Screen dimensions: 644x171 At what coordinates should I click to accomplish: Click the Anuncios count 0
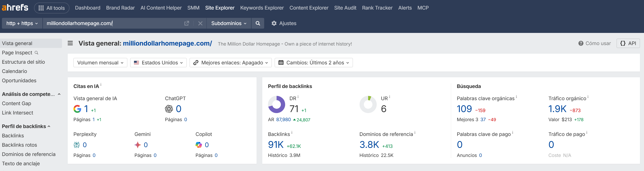pyautogui.click(x=480, y=155)
